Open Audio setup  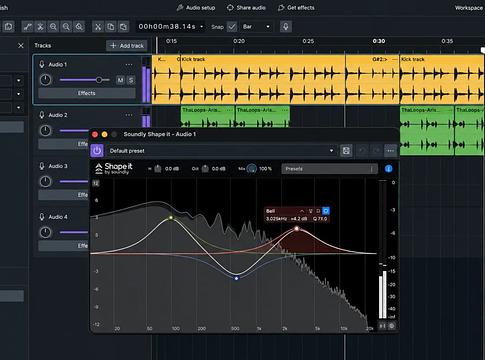tap(196, 7)
